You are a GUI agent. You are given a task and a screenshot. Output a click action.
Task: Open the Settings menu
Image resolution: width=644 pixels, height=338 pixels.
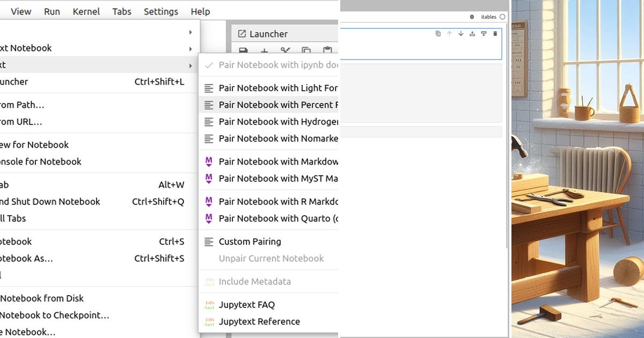161,11
